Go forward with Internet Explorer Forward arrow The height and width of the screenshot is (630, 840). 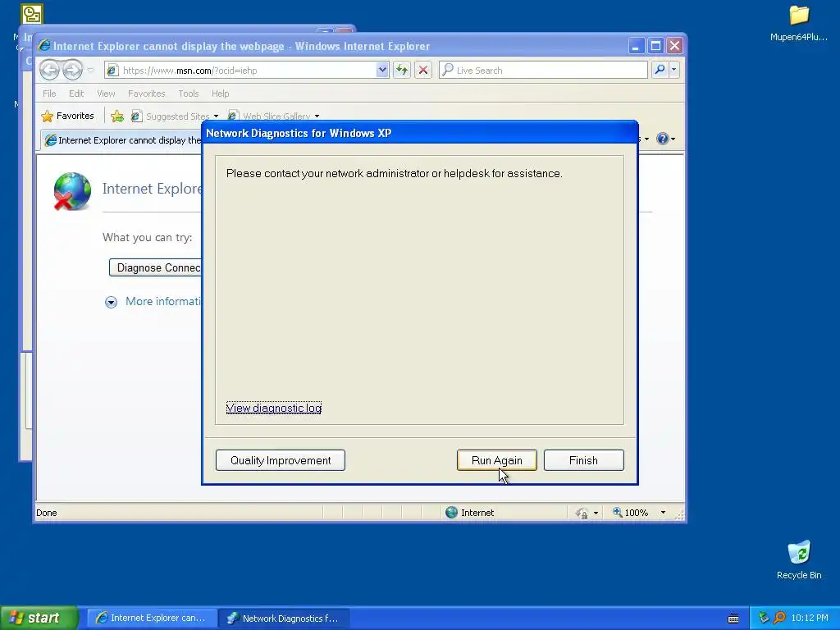click(72, 70)
